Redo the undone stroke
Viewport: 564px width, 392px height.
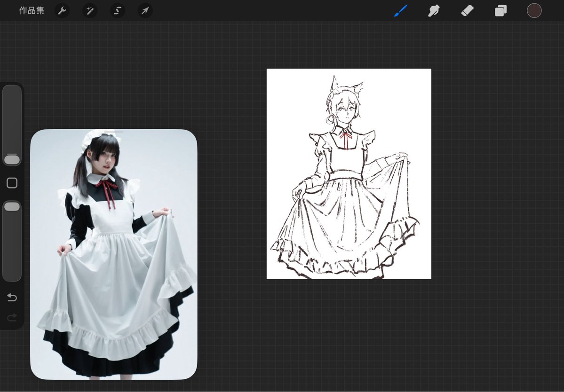coord(12,317)
